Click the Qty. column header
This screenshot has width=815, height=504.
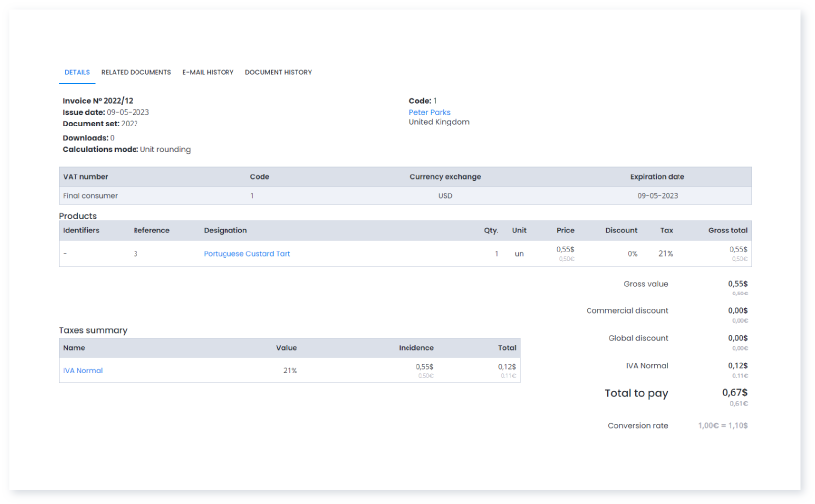[x=491, y=230]
